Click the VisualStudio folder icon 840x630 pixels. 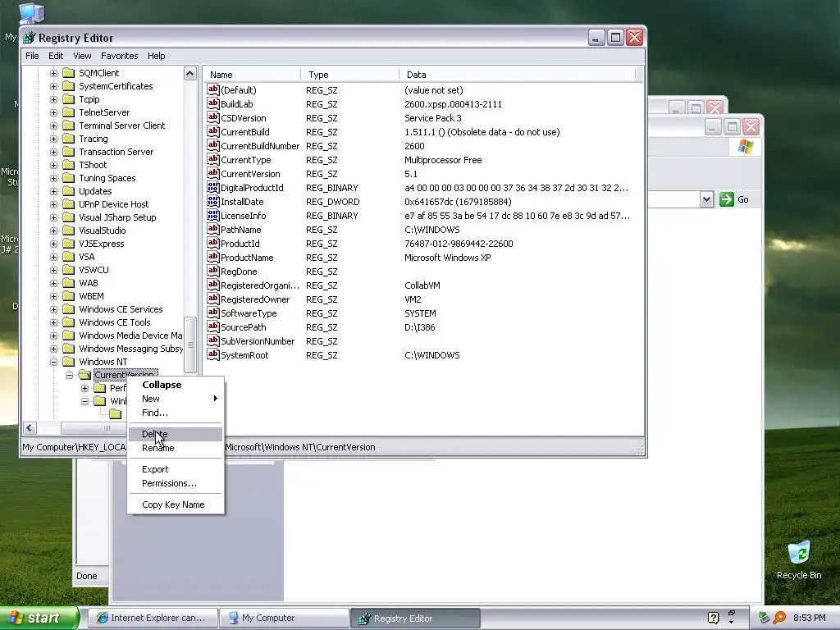point(69,231)
